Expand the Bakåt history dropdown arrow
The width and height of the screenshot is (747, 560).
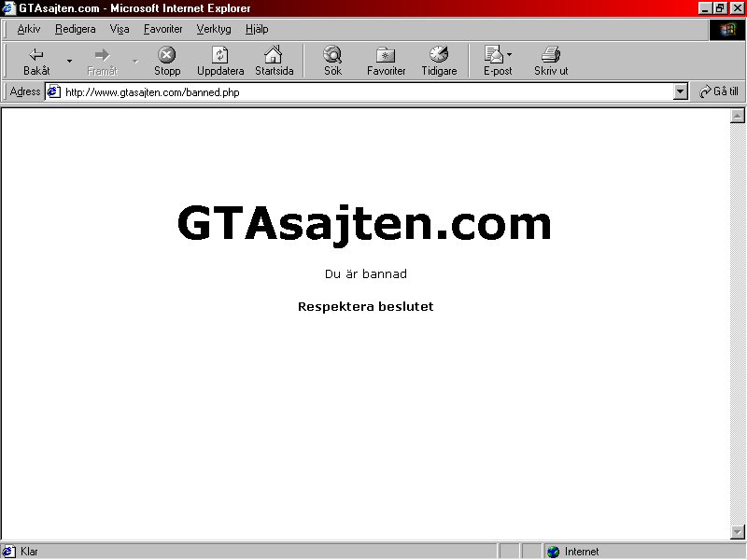pyautogui.click(x=69, y=61)
